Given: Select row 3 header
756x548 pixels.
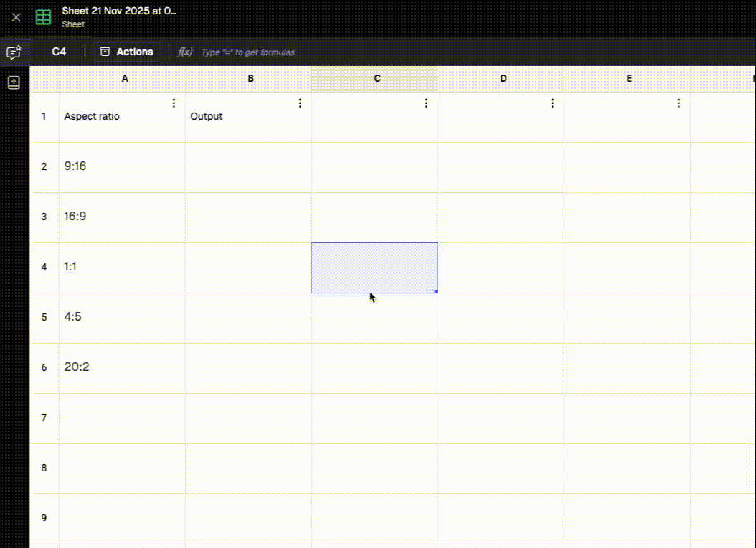Looking at the screenshot, I should pos(44,217).
